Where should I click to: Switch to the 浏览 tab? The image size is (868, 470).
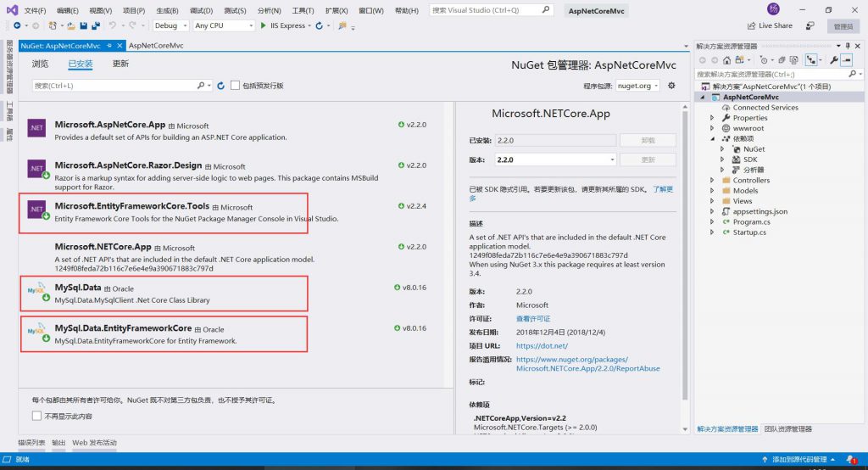(40, 64)
